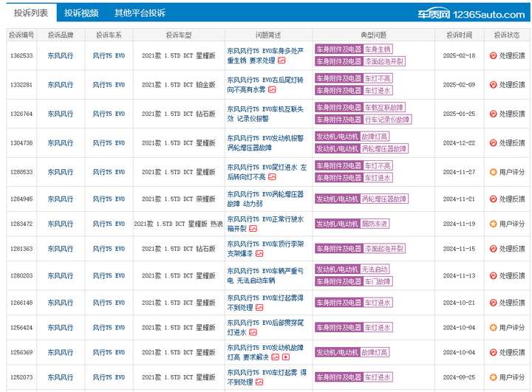Open complaint titled 东风风行T5 EVO车机互联失效

point(265,114)
